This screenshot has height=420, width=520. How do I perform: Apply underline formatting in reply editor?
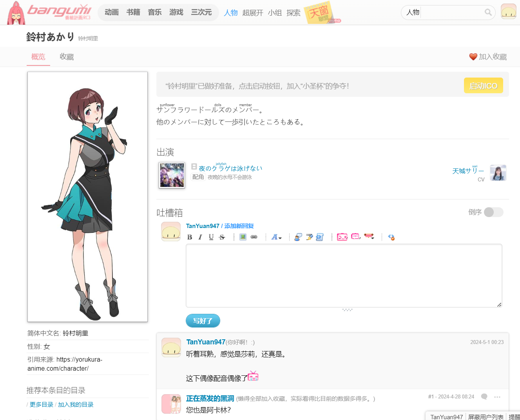coord(211,237)
